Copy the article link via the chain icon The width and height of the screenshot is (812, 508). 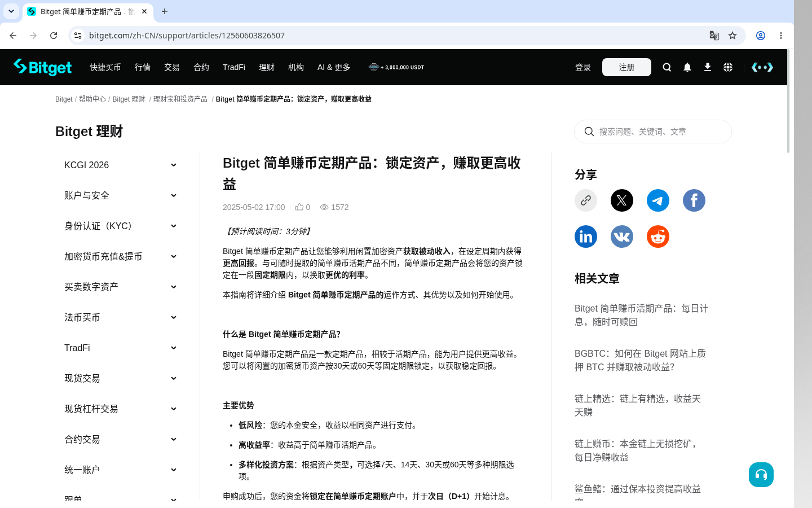tap(586, 200)
